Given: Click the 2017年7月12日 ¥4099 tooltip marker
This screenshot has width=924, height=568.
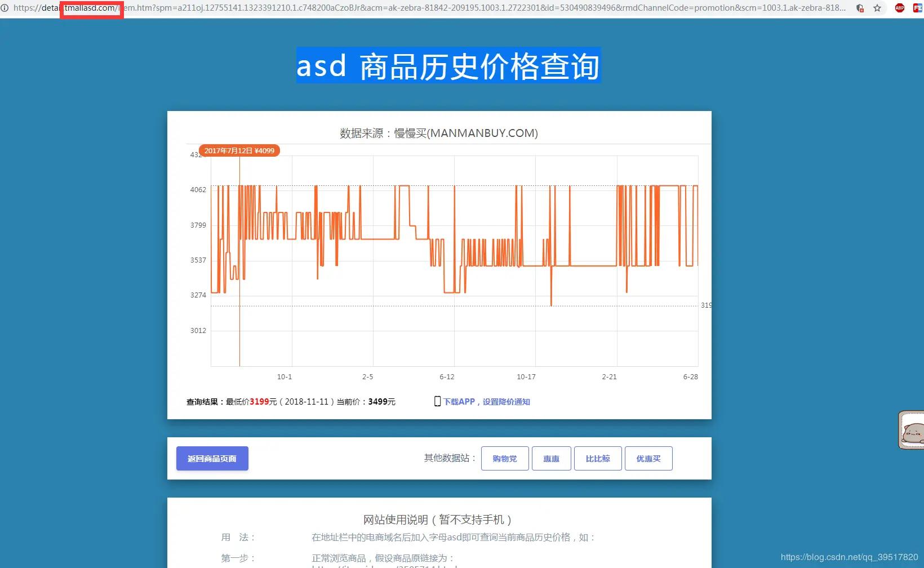Looking at the screenshot, I should tap(239, 150).
